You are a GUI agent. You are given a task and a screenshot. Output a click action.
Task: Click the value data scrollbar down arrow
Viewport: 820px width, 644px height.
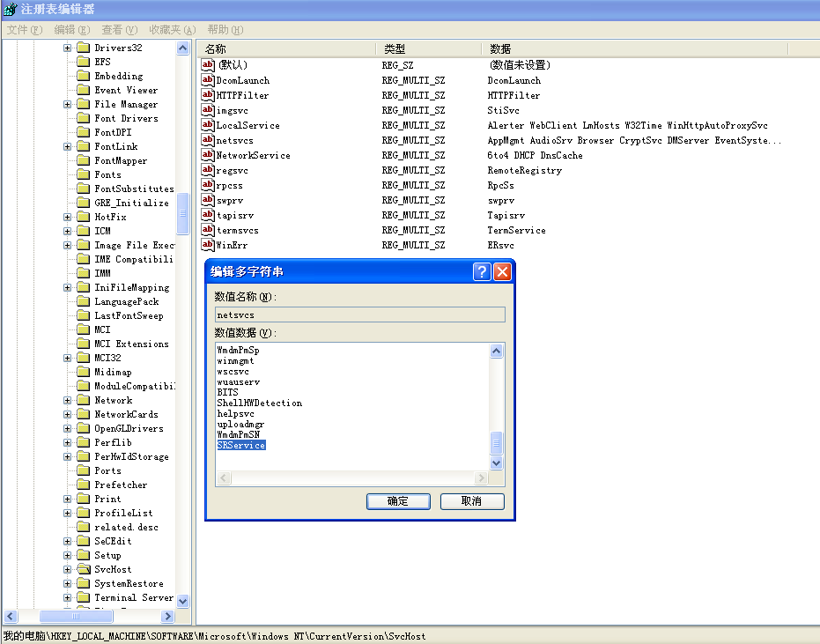coord(496,463)
